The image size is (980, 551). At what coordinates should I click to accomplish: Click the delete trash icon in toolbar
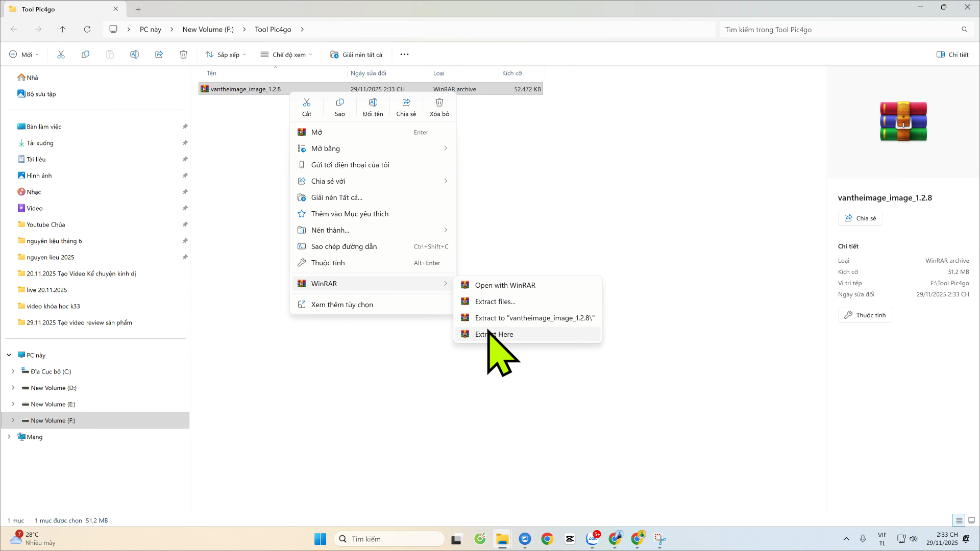coord(184,55)
